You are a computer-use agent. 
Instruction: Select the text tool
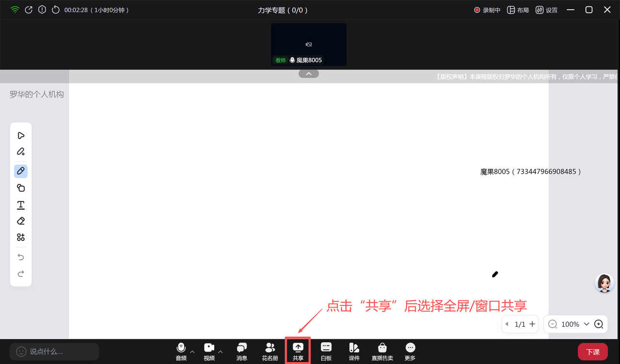point(21,205)
